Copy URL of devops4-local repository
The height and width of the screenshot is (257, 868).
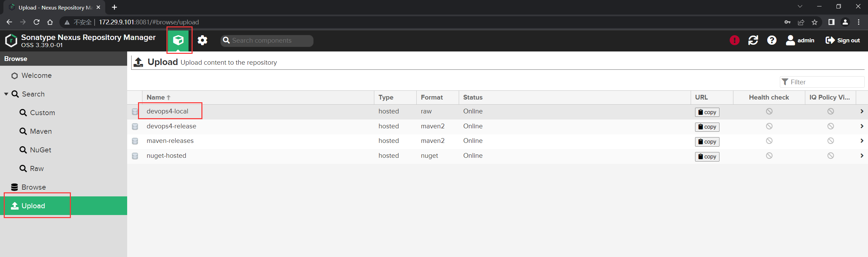707,112
